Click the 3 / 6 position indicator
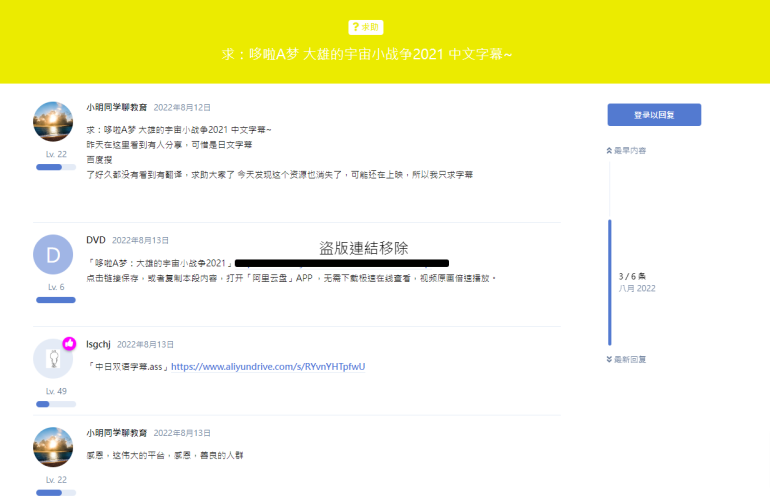This screenshot has height=499, width=770. [x=632, y=276]
